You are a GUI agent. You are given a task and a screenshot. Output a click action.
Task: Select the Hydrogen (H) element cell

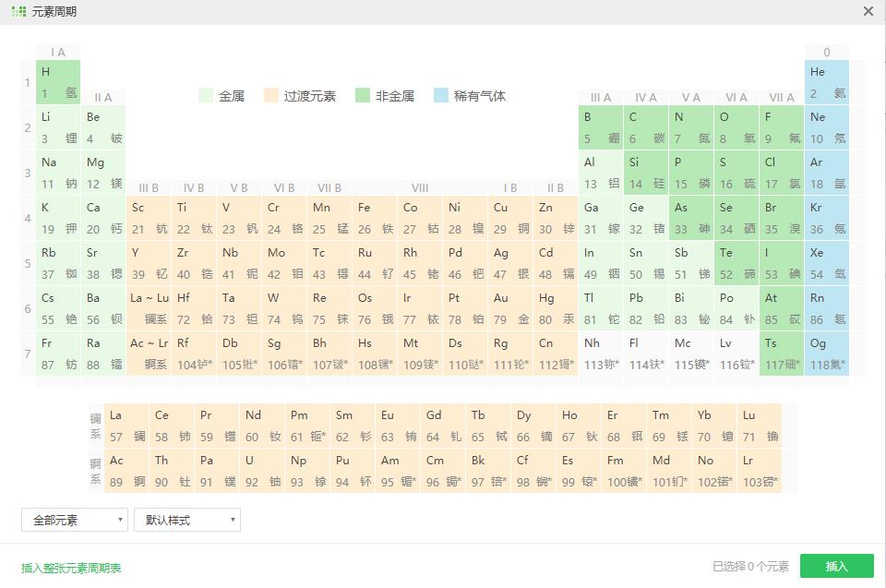(x=58, y=82)
